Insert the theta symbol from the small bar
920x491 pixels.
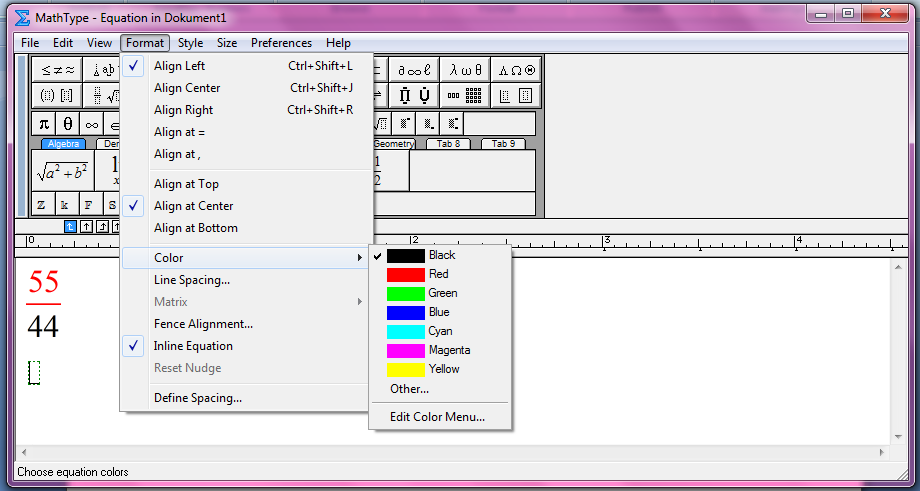click(x=67, y=124)
